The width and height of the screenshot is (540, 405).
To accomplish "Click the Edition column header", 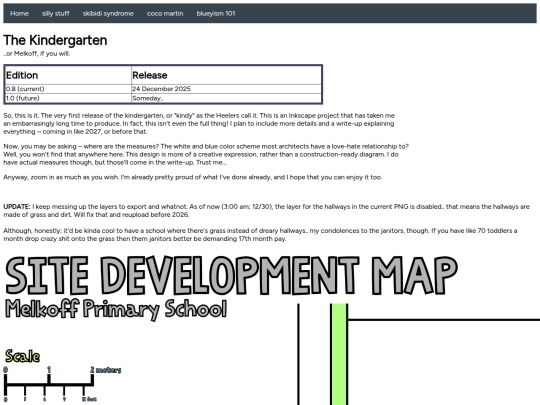I will (68, 75).
